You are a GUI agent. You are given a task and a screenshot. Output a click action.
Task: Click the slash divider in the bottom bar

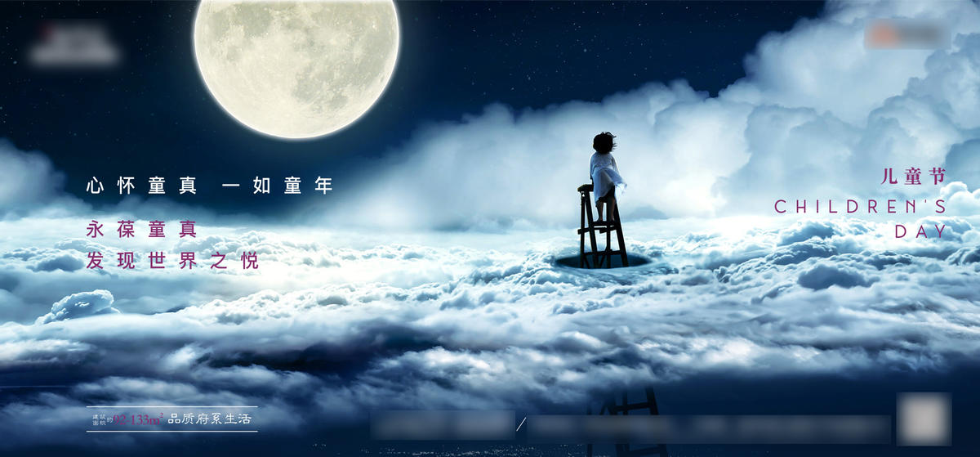521,424
